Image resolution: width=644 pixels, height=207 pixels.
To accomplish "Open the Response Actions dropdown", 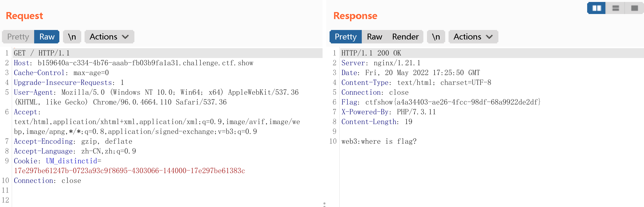I will 473,37.
